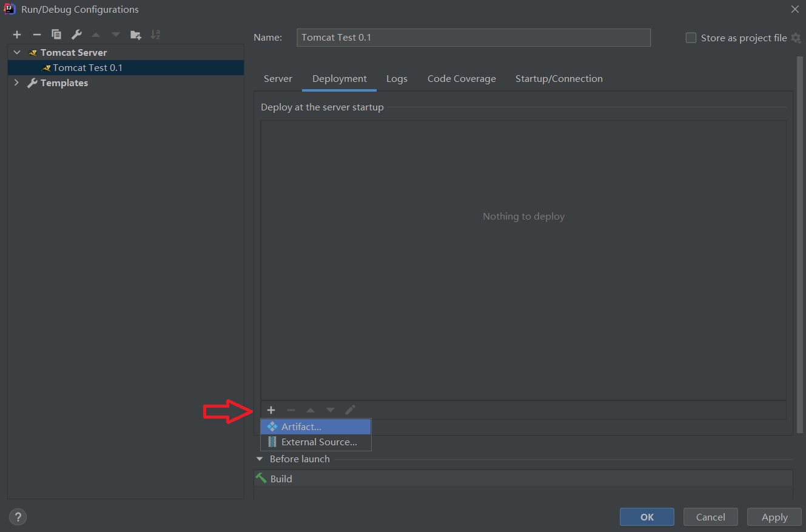Collapse the Tomcat Server tree node
Image resolution: width=806 pixels, height=532 pixels.
[17, 53]
